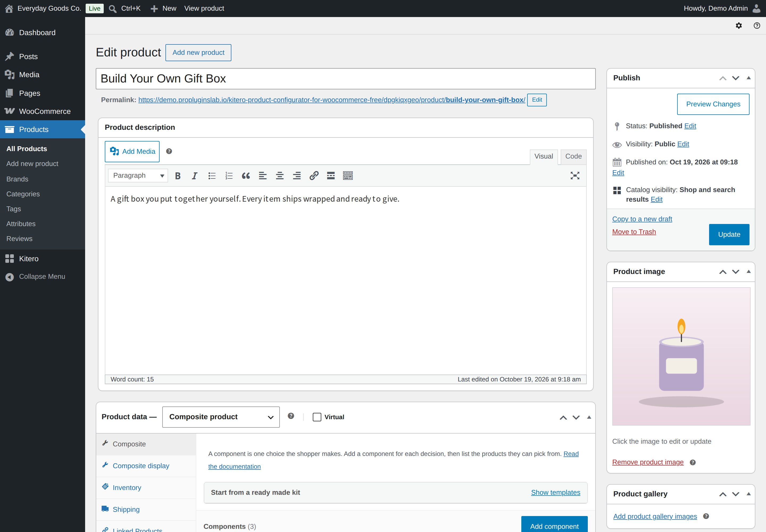Enable the Virtual checkbox
This screenshot has width=766, height=532.
coord(317,417)
